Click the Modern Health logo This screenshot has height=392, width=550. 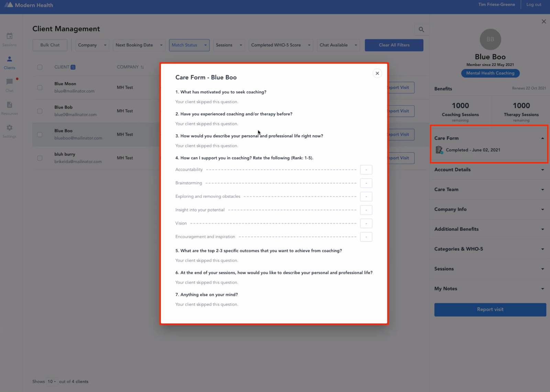coord(29,5)
